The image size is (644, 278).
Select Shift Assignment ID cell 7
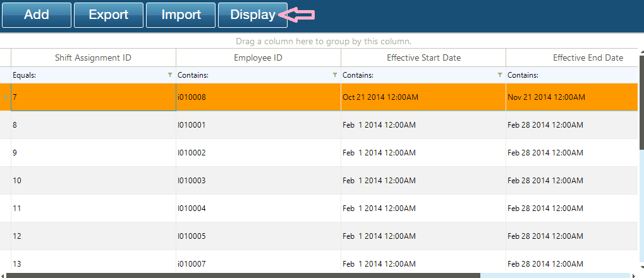point(94,97)
